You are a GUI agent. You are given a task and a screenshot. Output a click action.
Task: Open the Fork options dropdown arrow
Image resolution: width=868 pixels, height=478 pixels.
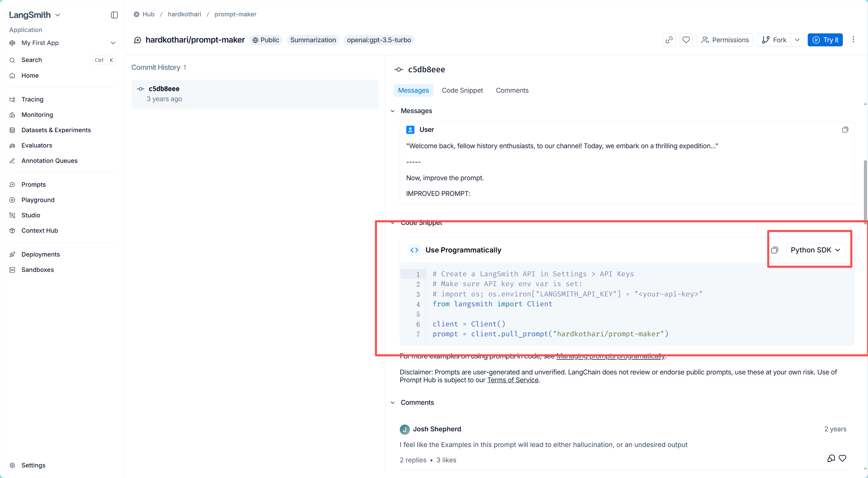pyautogui.click(x=797, y=40)
